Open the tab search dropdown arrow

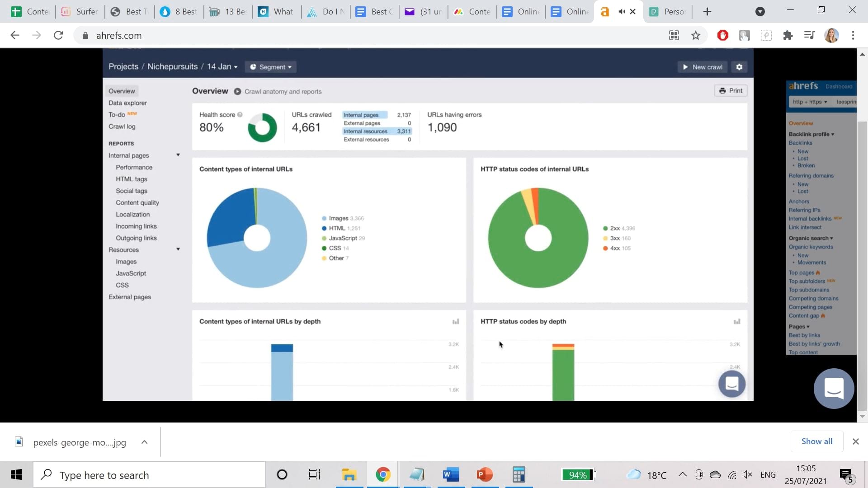coord(760,12)
